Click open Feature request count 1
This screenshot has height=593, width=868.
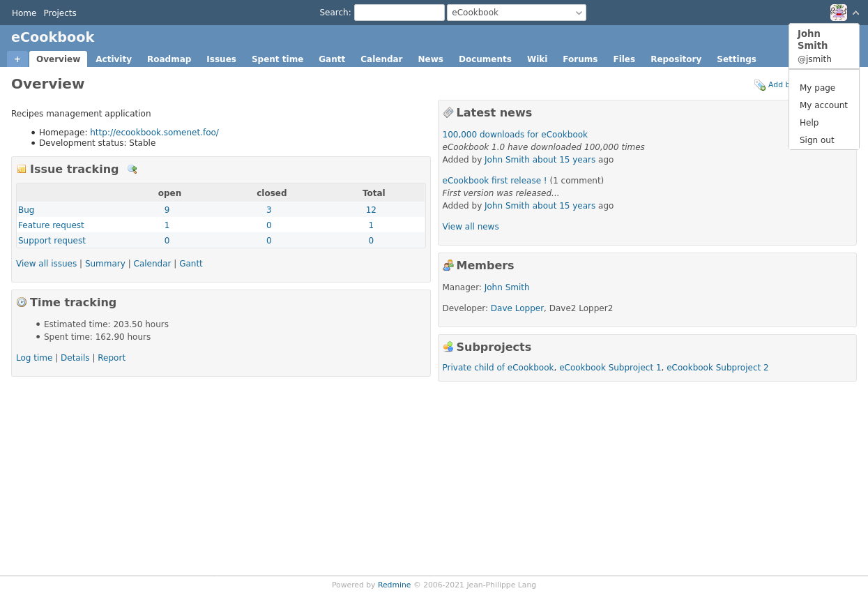tap(167, 225)
